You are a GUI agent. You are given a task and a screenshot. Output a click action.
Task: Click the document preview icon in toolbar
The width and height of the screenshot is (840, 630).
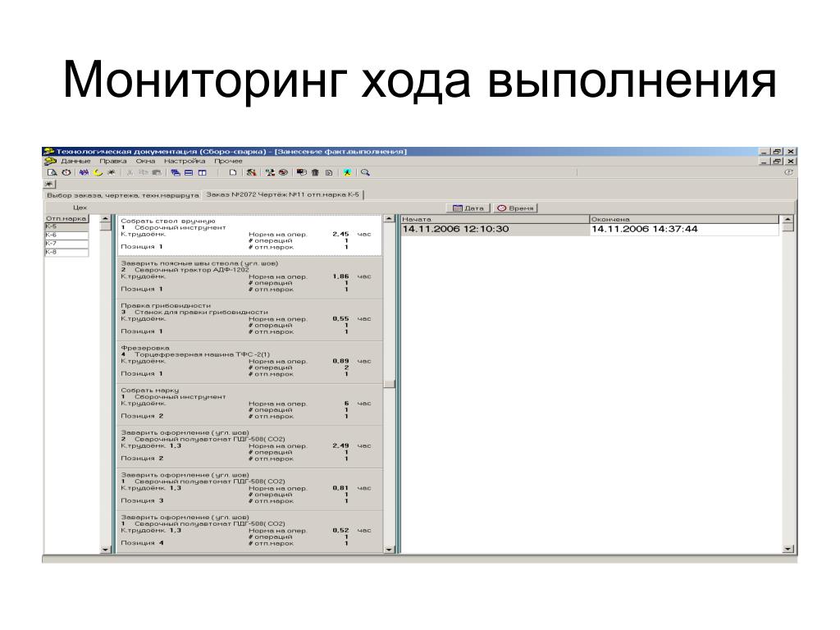point(52,172)
